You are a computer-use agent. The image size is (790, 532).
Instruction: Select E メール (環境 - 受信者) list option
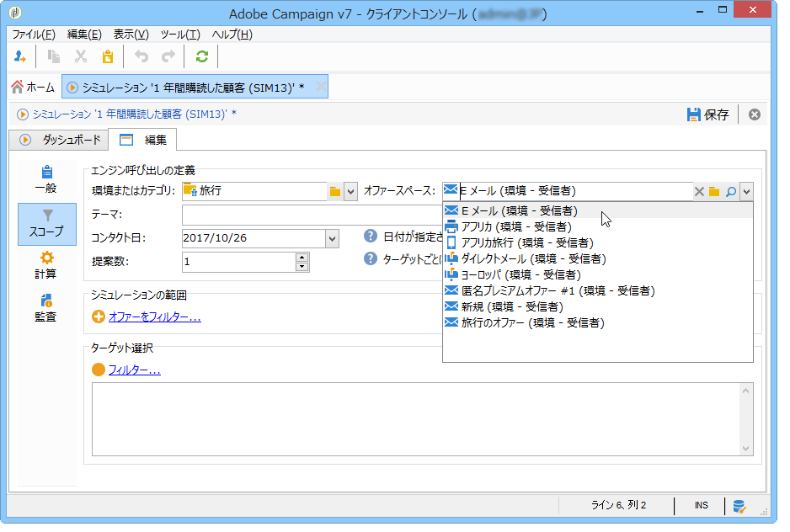tap(597, 210)
